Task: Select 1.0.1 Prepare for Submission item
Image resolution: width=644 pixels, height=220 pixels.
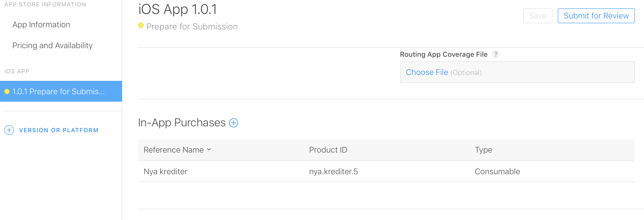Action: [x=61, y=91]
